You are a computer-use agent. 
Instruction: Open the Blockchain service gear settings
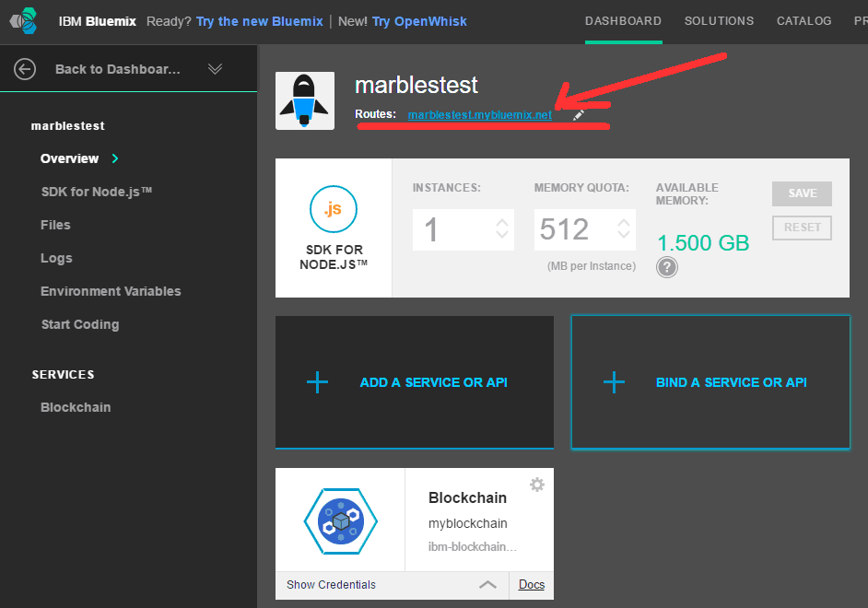click(537, 485)
